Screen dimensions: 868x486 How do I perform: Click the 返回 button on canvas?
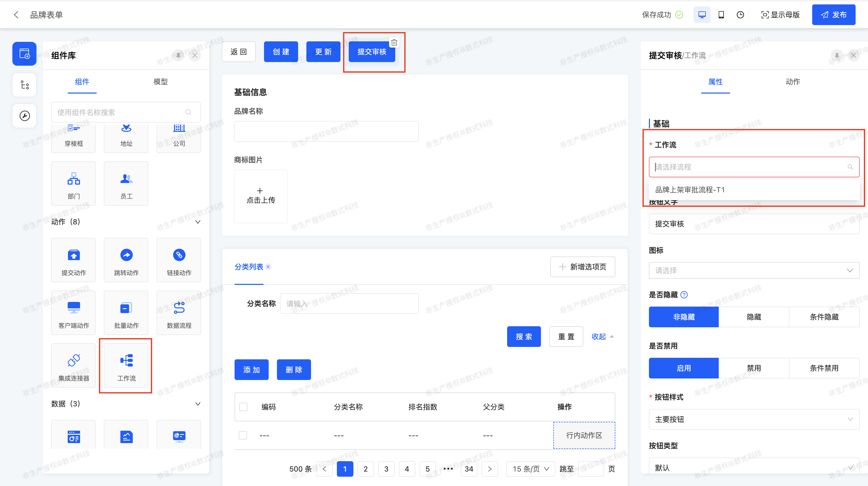pyautogui.click(x=238, y=52)
